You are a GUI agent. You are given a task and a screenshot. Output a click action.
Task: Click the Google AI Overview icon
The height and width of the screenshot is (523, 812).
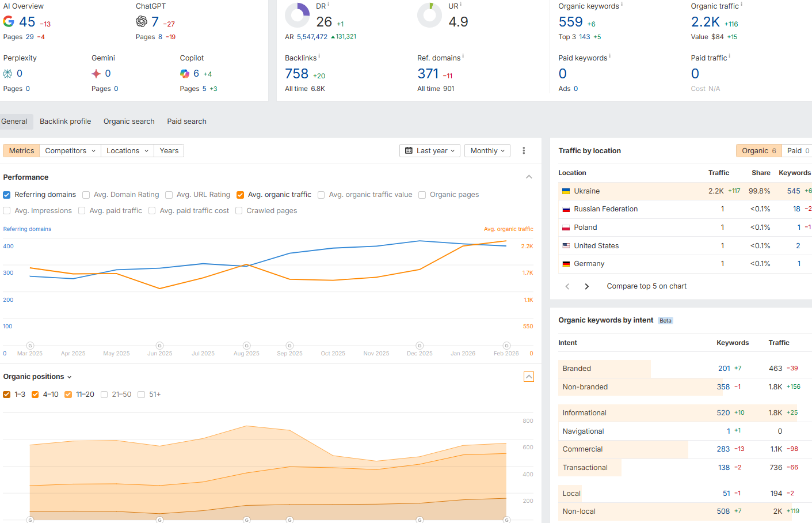click(x=9, y=22)
